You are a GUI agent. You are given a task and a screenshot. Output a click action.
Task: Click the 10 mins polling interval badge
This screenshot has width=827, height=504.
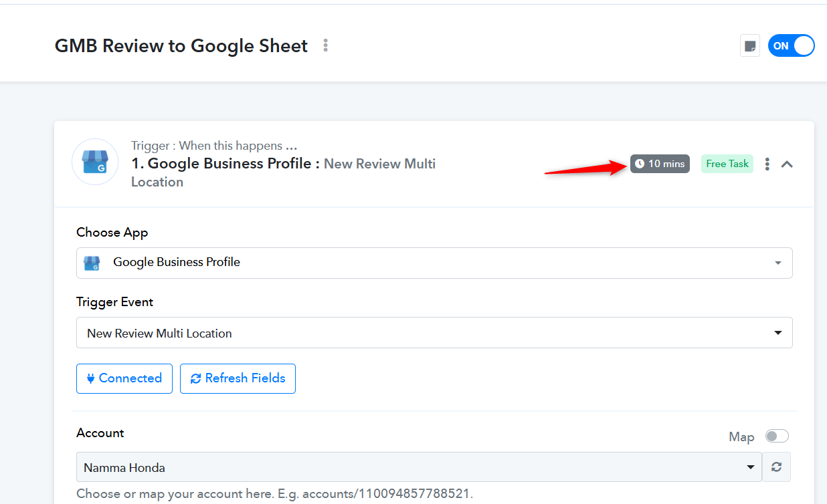(x=660, y=164)
